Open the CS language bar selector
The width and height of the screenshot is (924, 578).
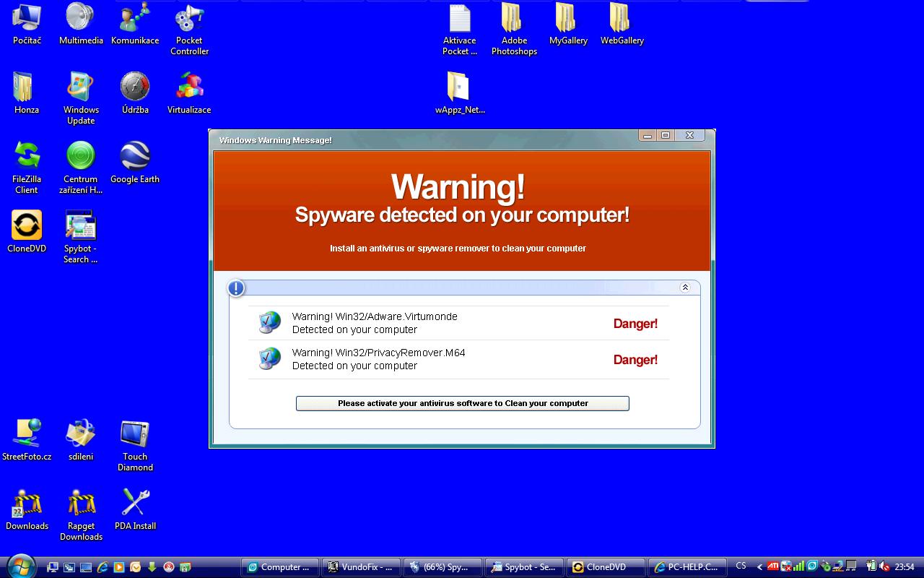pos(741,566)
